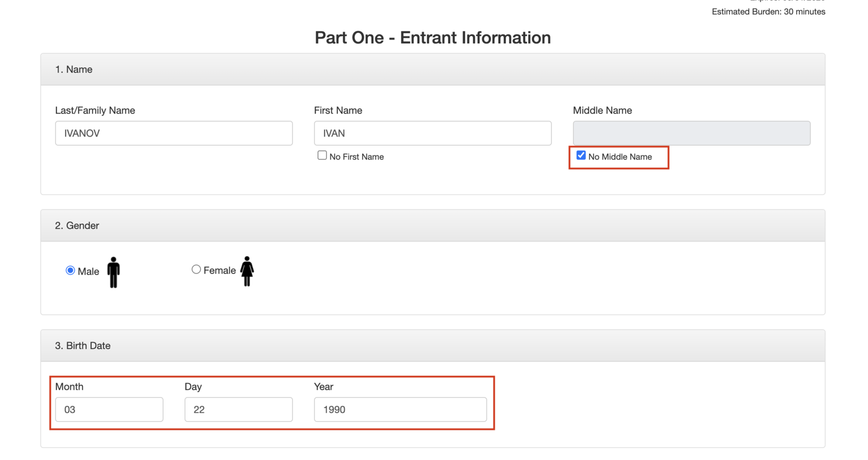
Task: Click the "1. Name" section header
Action: (x=74, y=70)
